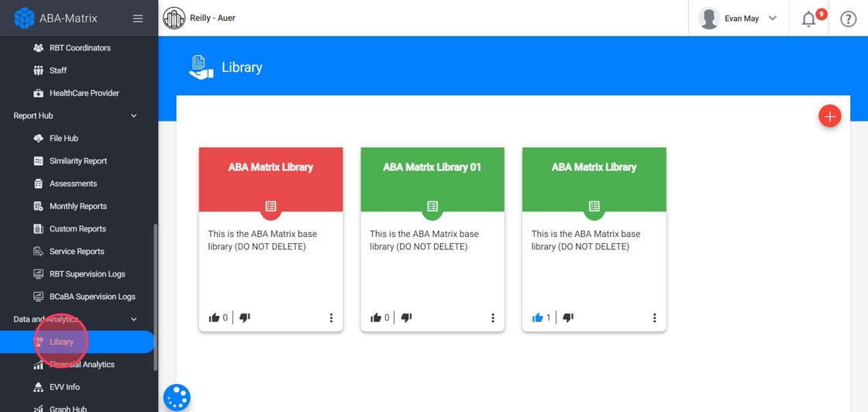
Task: Open the red ABA Matrix Library card
Action: [x=270, y=239]
